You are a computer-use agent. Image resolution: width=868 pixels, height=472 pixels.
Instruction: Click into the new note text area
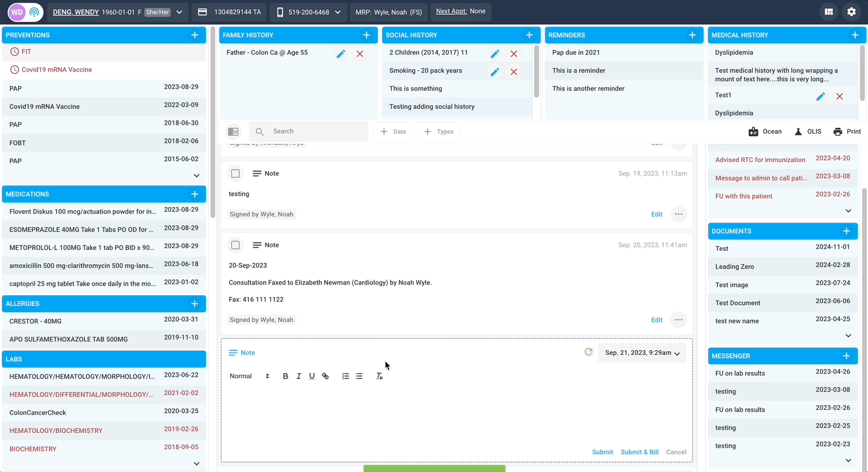click(456, 414)
